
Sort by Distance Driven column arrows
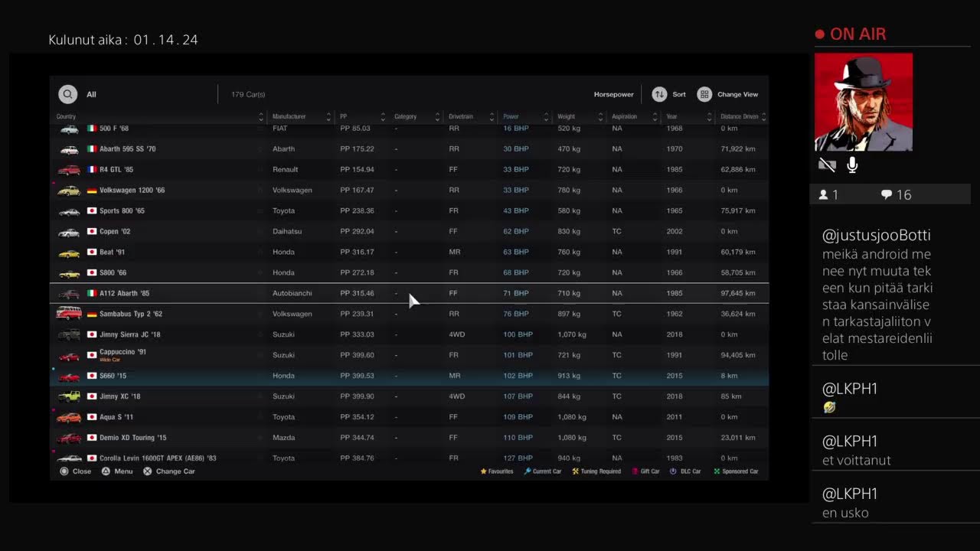pyautogui.click(x=763, y=117)
